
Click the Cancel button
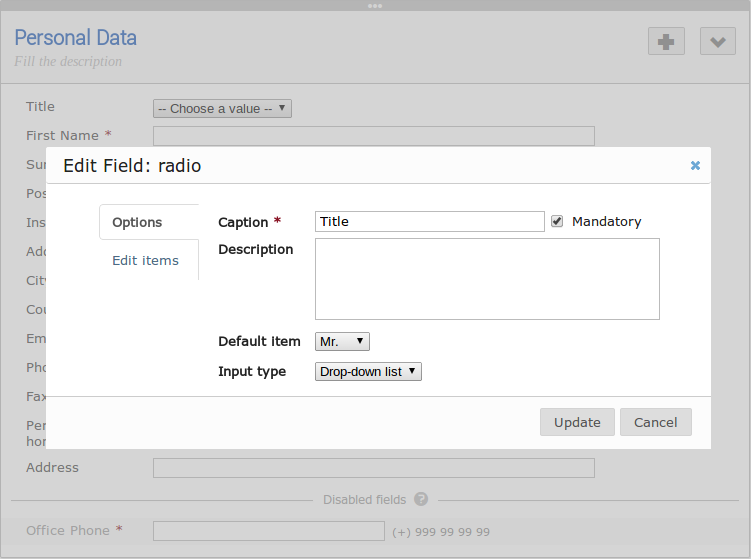656,422
